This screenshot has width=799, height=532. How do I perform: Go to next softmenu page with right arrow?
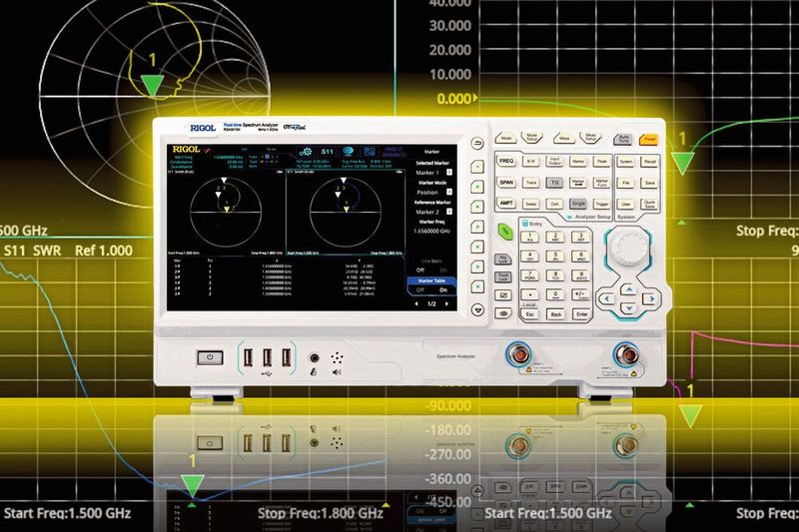(x=446, y=303)
